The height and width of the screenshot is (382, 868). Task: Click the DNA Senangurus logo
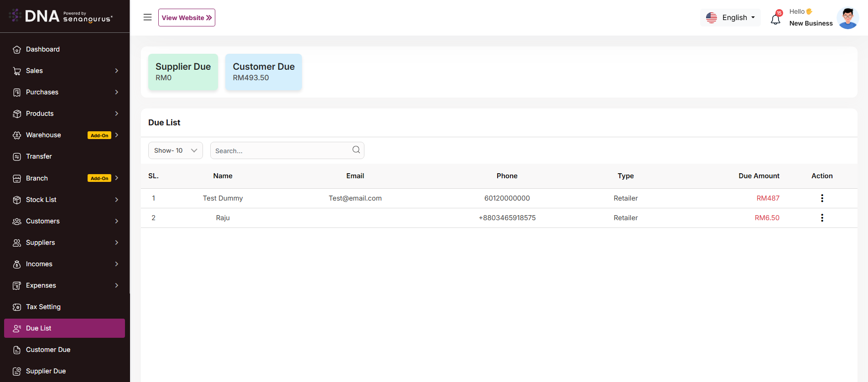tap(61, 16)
